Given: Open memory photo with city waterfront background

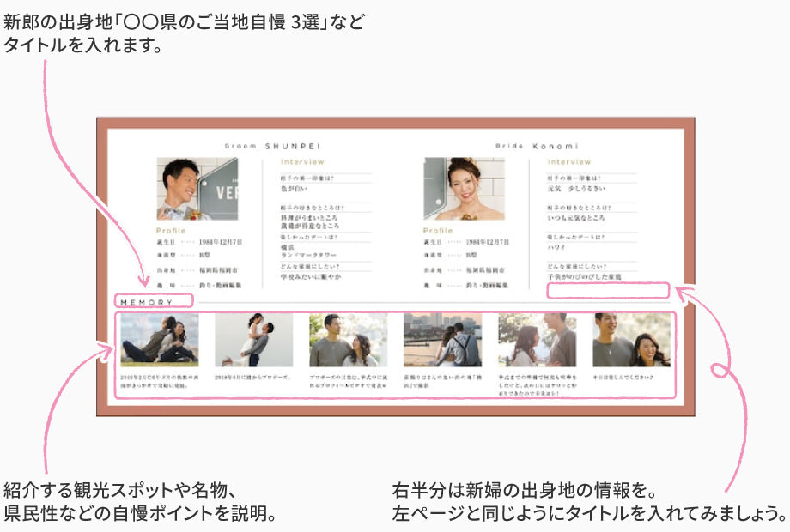Looking at the screenshot, I should click(x=442, y=340).
